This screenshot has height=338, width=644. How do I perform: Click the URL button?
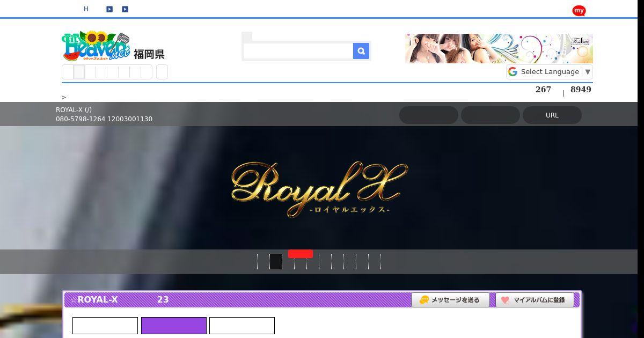[x=552, y=115]
